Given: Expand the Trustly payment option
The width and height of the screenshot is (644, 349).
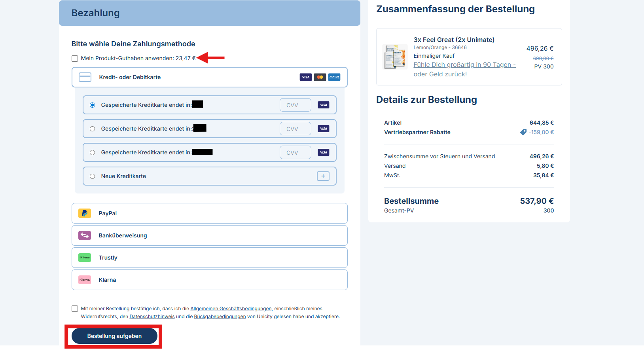Looking at the screenshot, I should (x=209, y=258).
